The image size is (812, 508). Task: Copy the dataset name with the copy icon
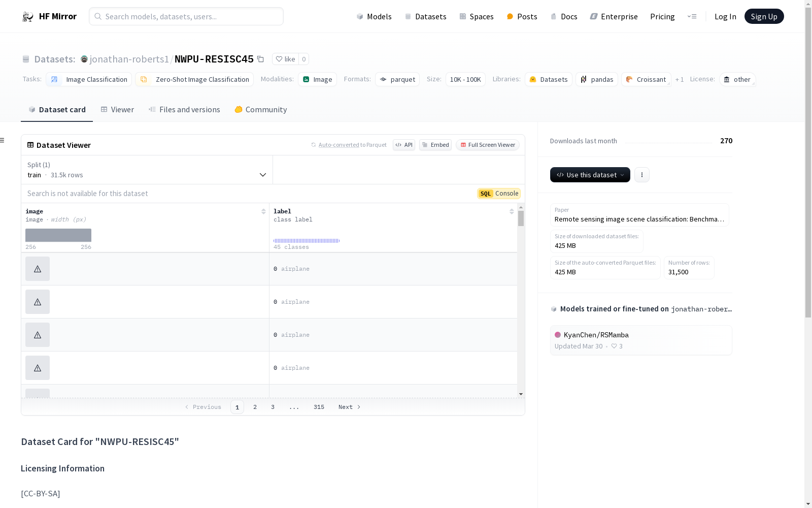260,59
